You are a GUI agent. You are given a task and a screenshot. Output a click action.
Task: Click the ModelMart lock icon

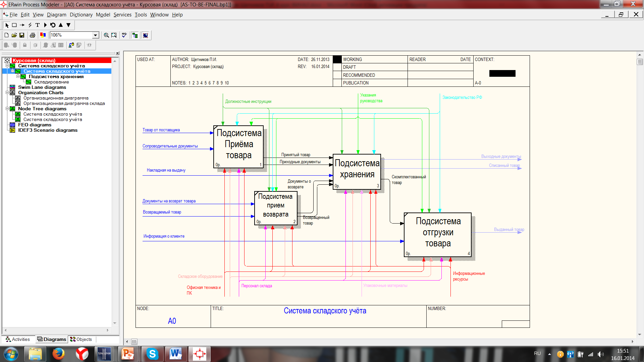[25, 45]
